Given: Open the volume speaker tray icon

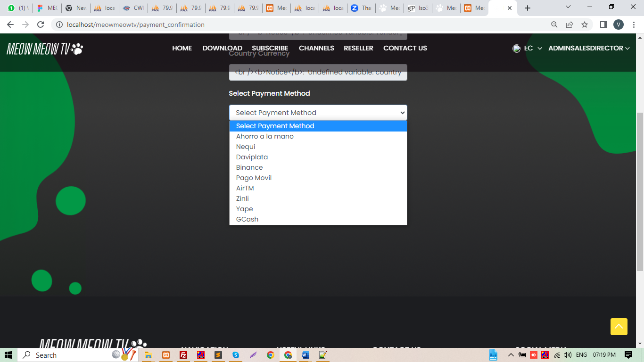Looking at the screenshot, I should (568, 355).
